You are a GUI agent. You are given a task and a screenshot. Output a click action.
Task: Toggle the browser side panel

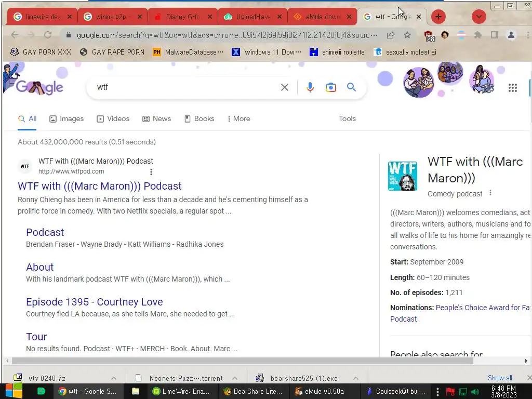495,35
